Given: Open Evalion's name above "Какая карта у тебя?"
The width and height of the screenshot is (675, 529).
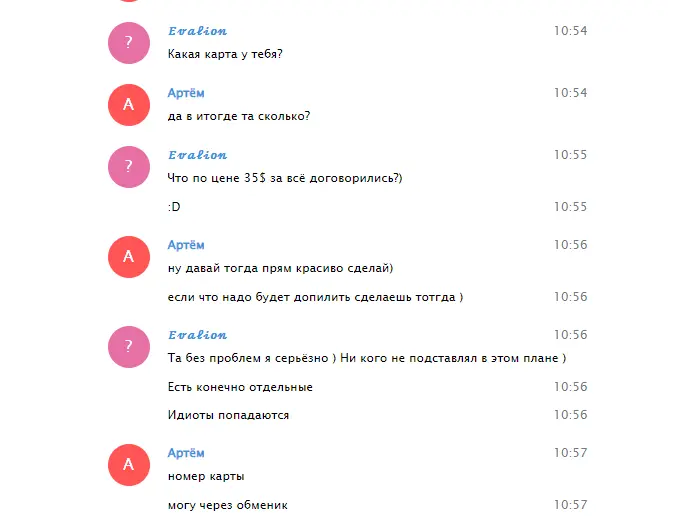Looking at the screenshot, I should [197, 31].
